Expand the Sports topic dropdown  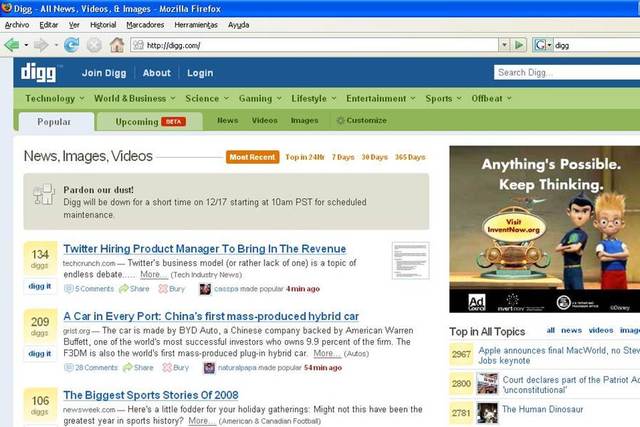click(459, 98)
